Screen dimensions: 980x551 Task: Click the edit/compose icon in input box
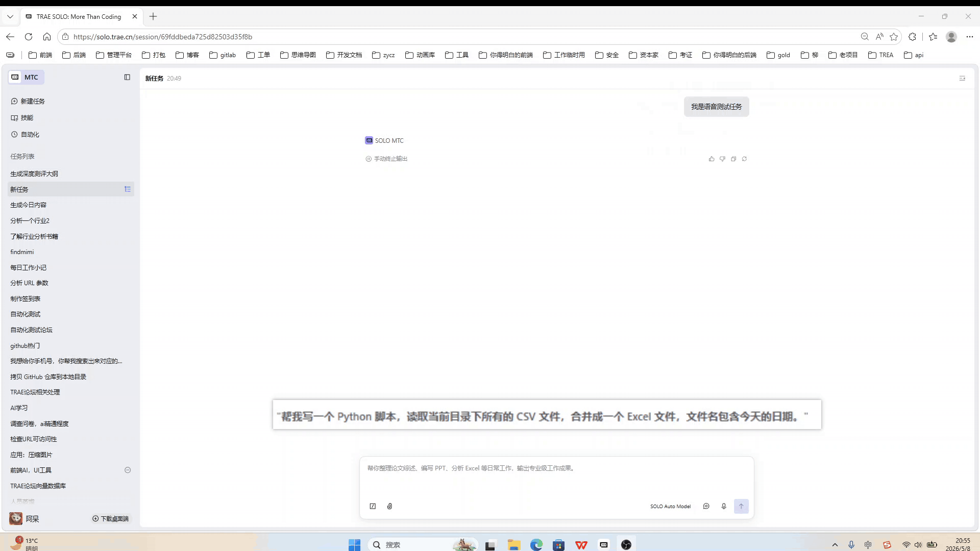tap(373, 506)
